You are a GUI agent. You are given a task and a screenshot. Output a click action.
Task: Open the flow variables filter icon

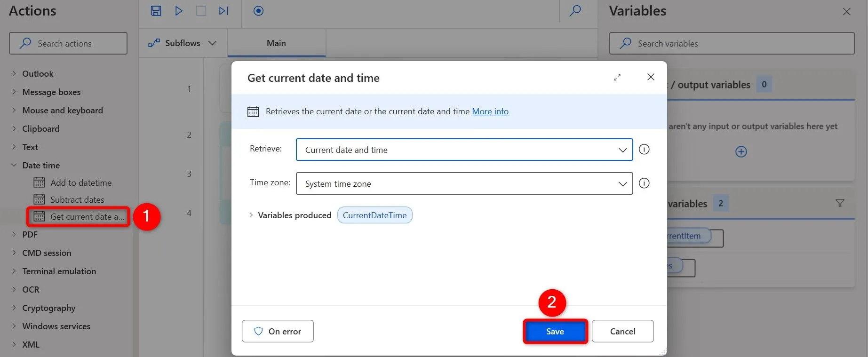pos(840,203)
